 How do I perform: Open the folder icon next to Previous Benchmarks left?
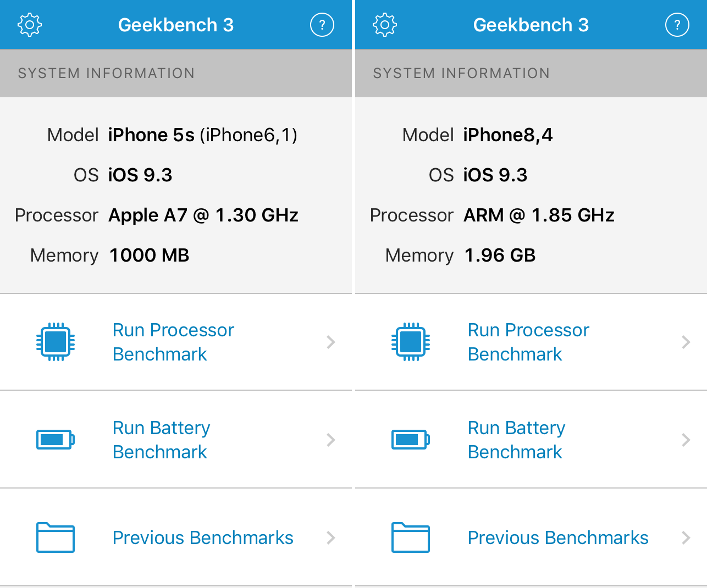pyautogui.click(x=55, y=537)
